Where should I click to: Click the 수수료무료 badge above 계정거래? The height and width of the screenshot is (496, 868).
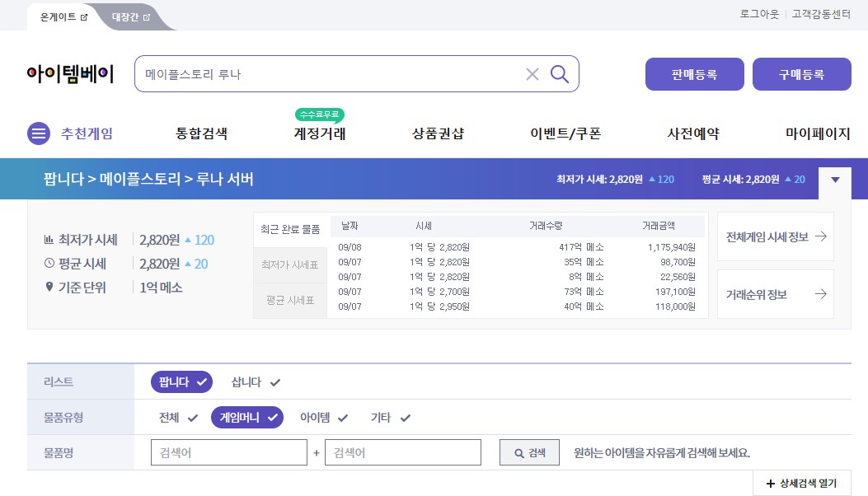point(319,115)
